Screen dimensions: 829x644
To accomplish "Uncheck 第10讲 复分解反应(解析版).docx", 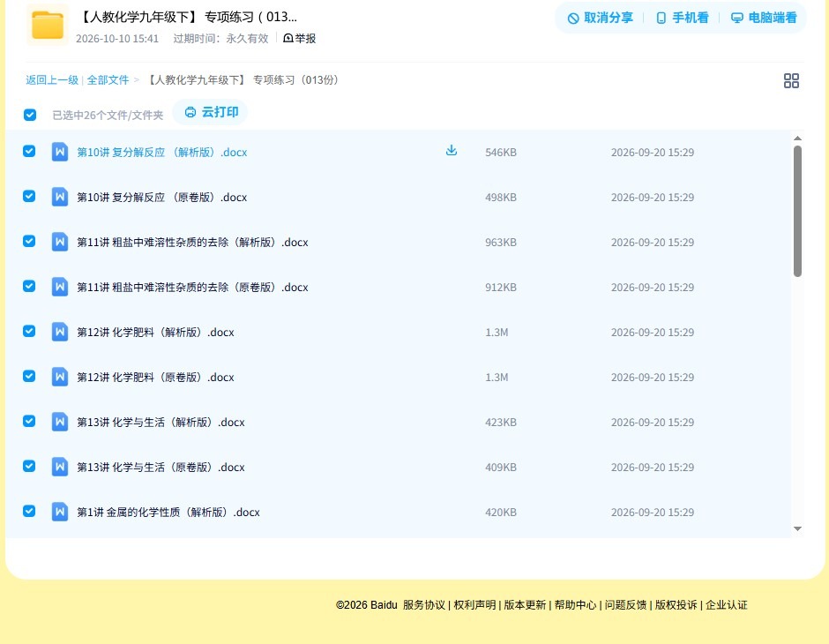I will [x=29, y=151].
